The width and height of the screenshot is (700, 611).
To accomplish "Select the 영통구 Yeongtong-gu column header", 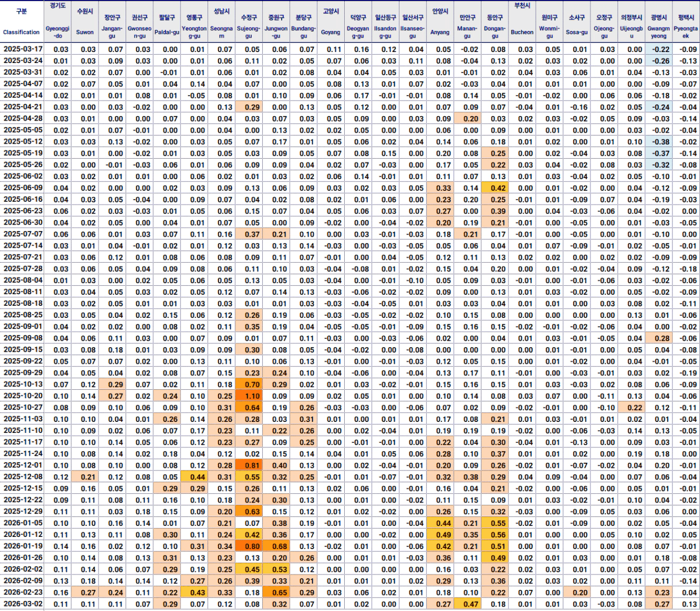I will pyautogui.click(x=194, y=22).
